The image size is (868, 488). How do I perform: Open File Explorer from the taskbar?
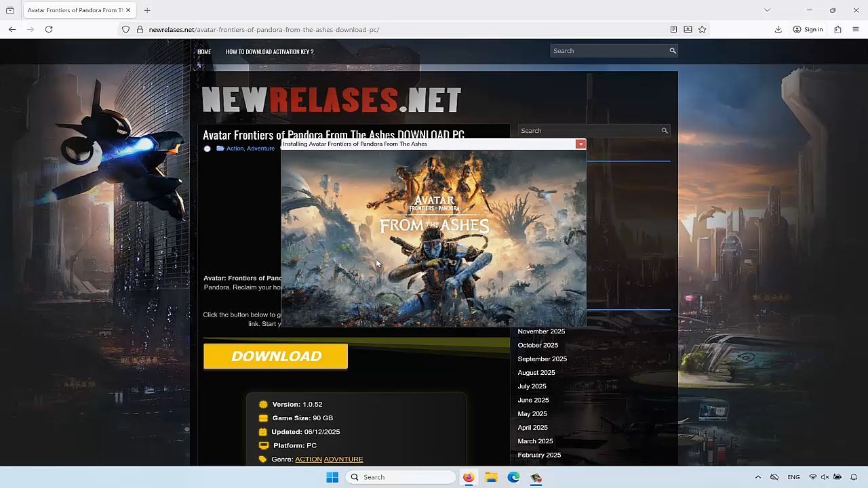[x=491, y=477]
